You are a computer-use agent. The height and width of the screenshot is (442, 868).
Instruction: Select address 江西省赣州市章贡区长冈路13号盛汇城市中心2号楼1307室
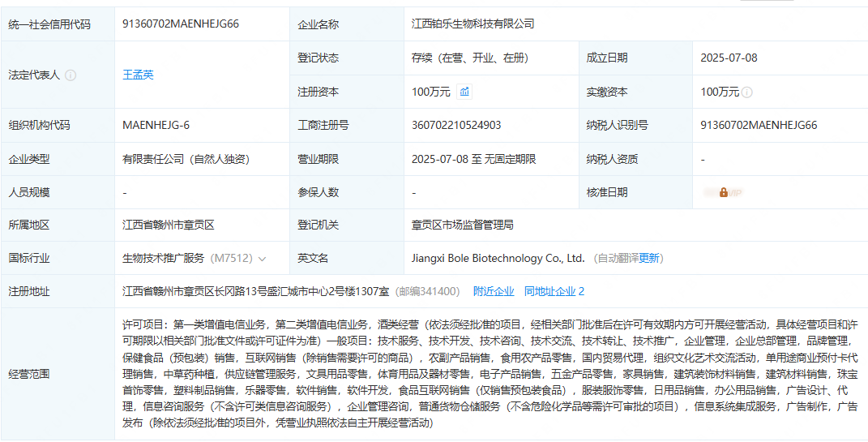(256, 291)
